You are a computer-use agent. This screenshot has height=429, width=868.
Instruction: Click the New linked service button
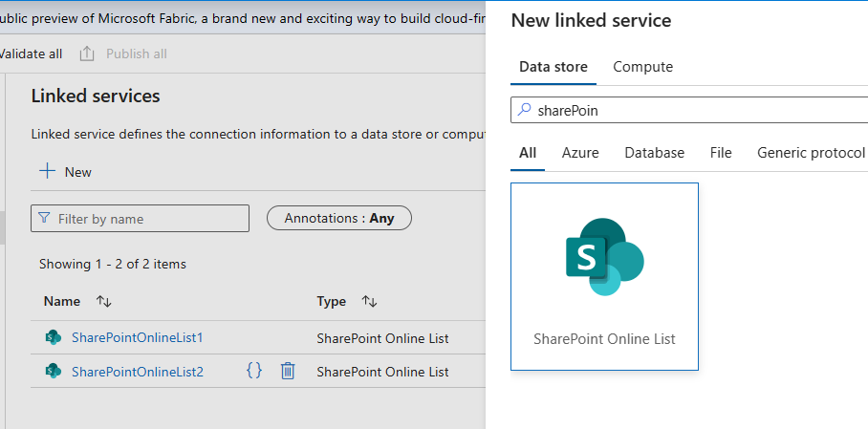coord(65,172)
